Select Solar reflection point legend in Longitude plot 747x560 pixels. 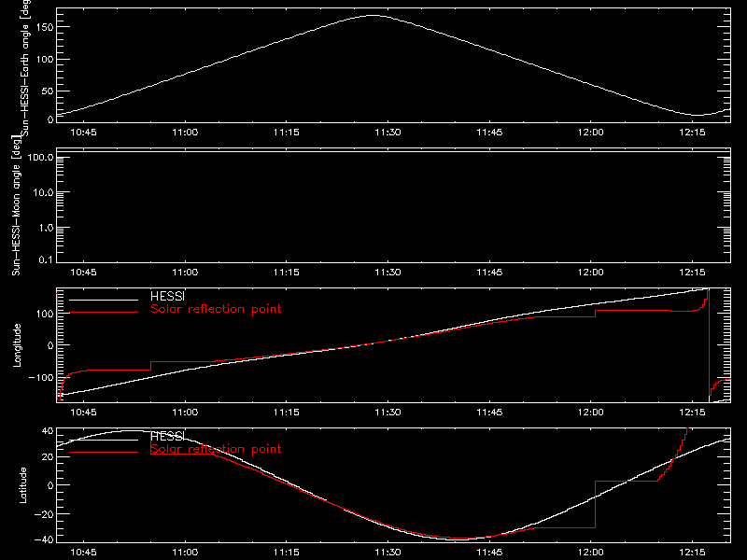tap(216, 309)
